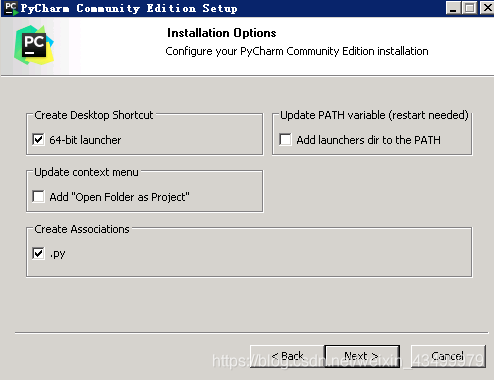Minimize the PyCharm Setup window
This screenshot has width=494, height=380.
point(453,8)
